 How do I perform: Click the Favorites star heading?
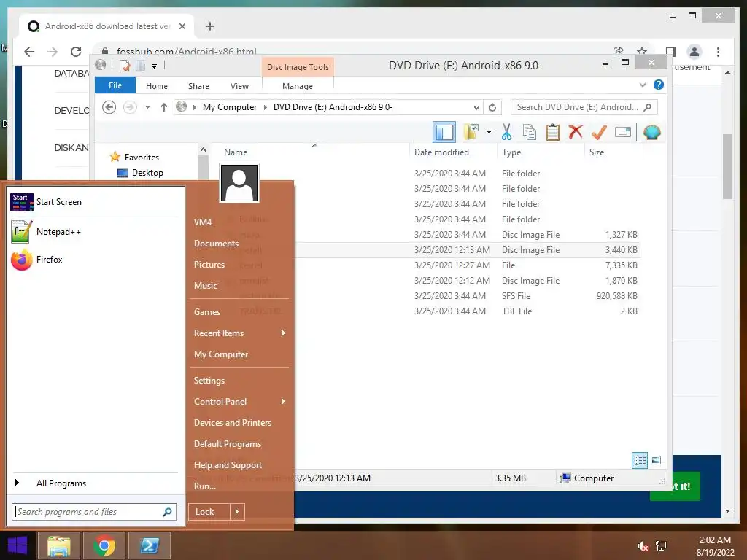134,157
